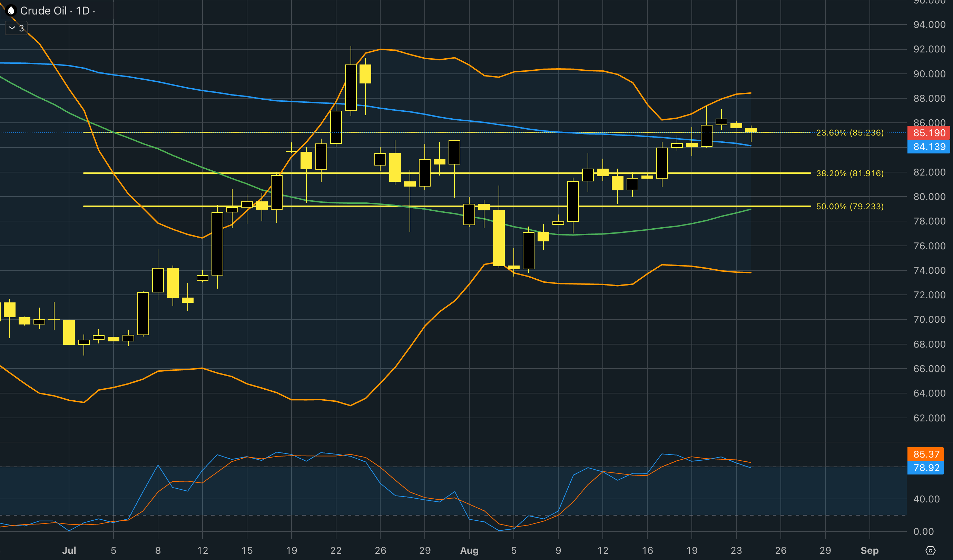
Task: Click the 88.000 price axis label
Action: click(929, 98)
